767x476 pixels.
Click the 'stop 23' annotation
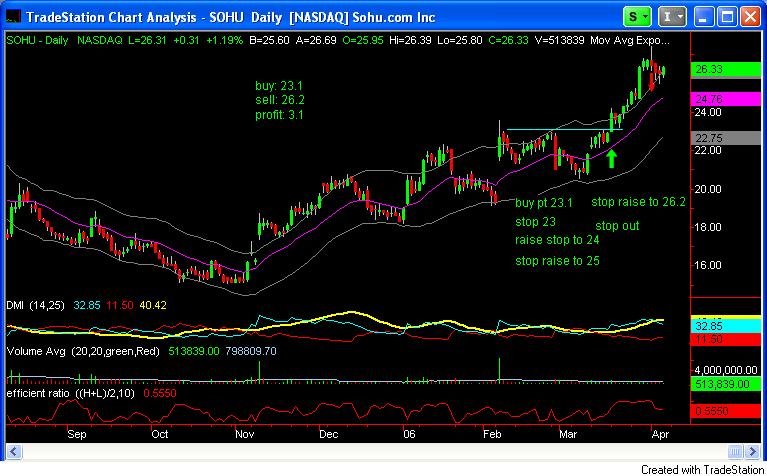[535, 222]
